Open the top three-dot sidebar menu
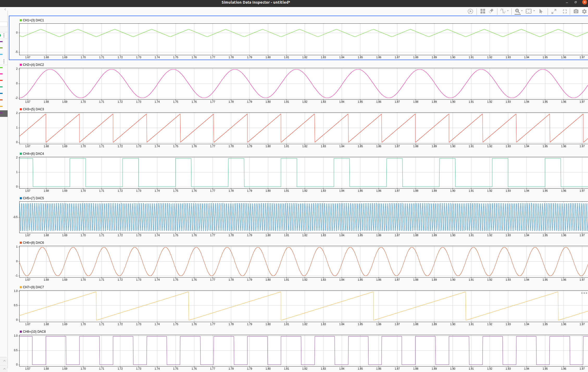The width and height of the screenshot is (588, 372). coord(4,35)
